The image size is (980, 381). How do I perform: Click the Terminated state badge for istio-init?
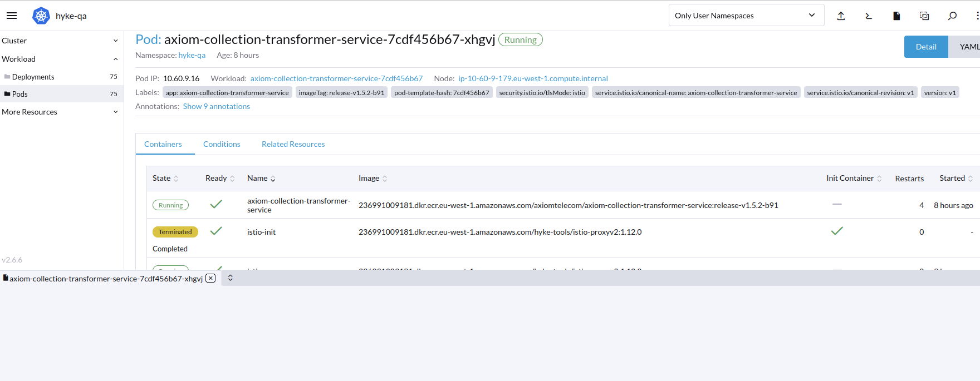pos(175,232)
